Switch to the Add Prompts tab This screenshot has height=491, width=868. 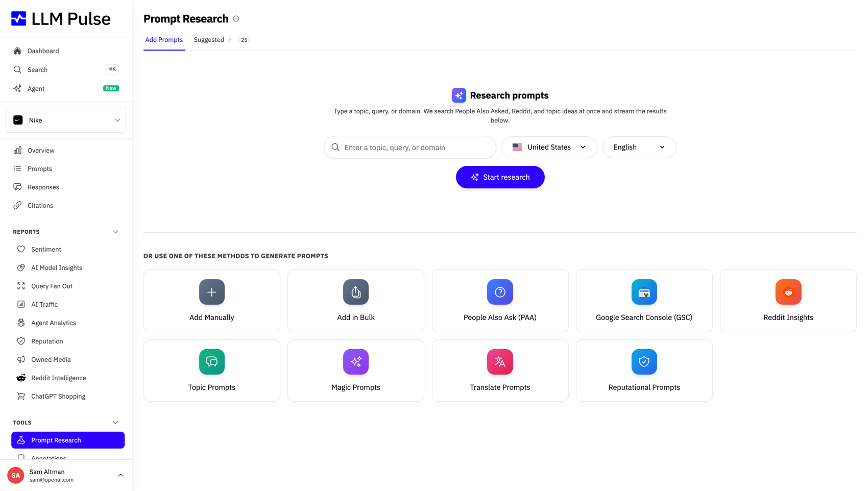click(x=164, y=40)
